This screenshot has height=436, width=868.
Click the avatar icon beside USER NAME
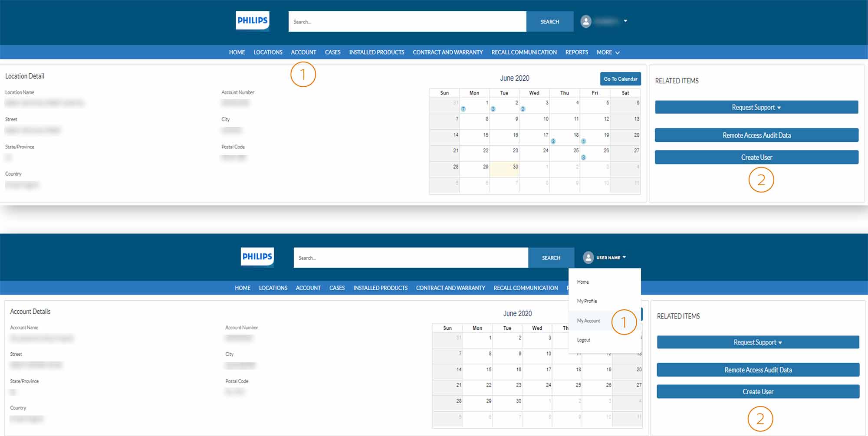point(588,258)
